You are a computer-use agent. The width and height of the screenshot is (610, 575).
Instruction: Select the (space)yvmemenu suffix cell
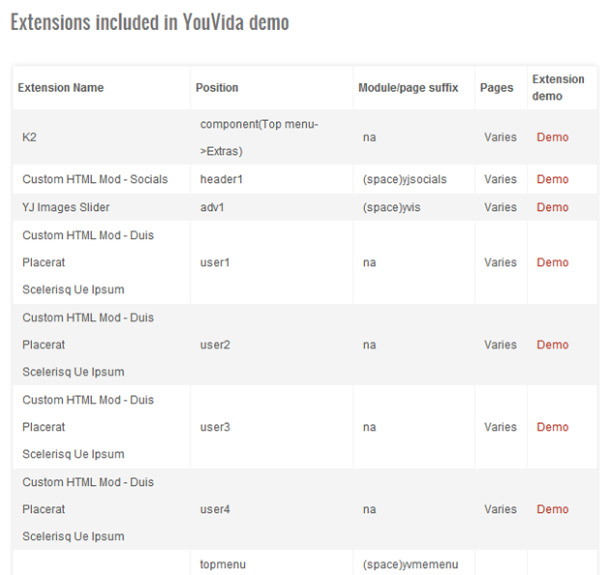click(409, 564)
